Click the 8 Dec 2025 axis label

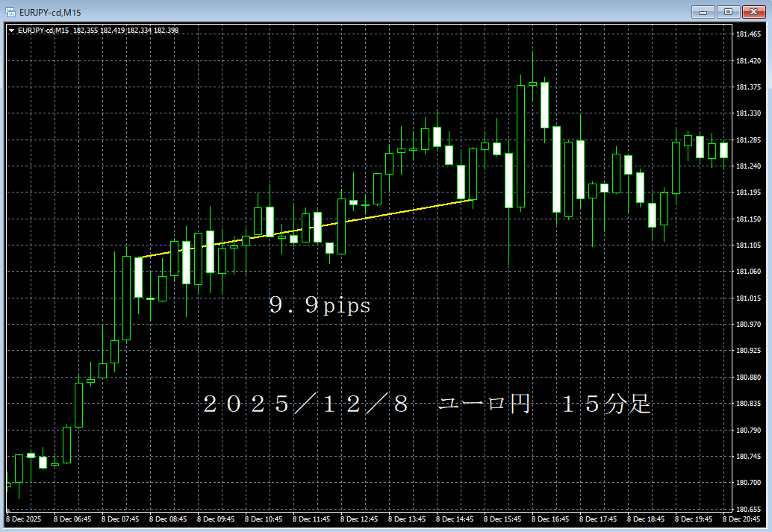pyautogui.click(x=22, y=519)
